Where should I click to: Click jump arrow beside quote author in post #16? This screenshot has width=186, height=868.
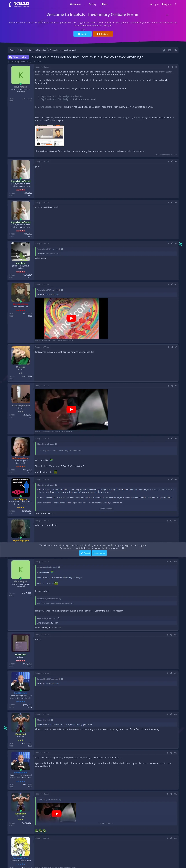pyautogui.click(x=60, y=800)
